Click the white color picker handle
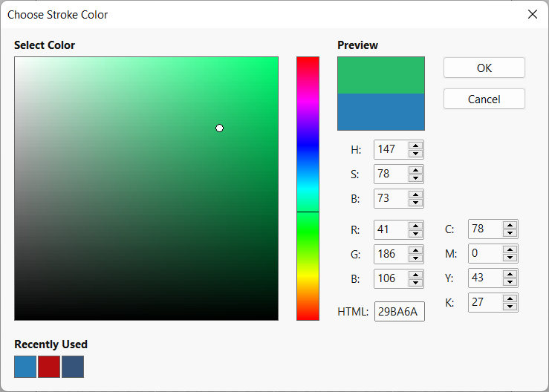This screenshot has width=549, height=392. (219, 128)
